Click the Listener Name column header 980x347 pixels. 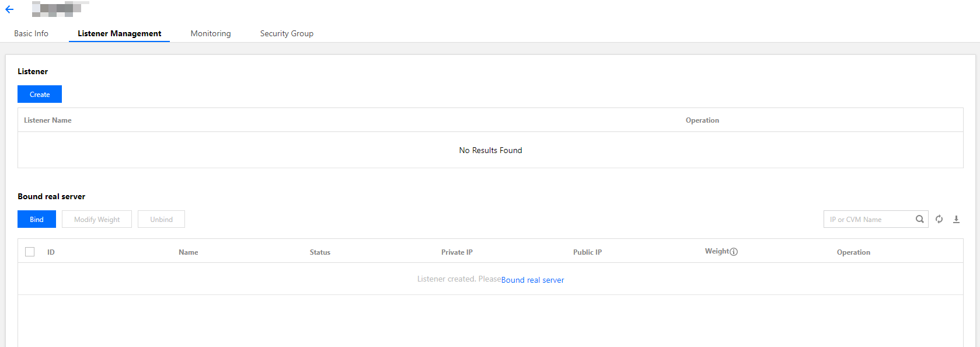point(48,120)
